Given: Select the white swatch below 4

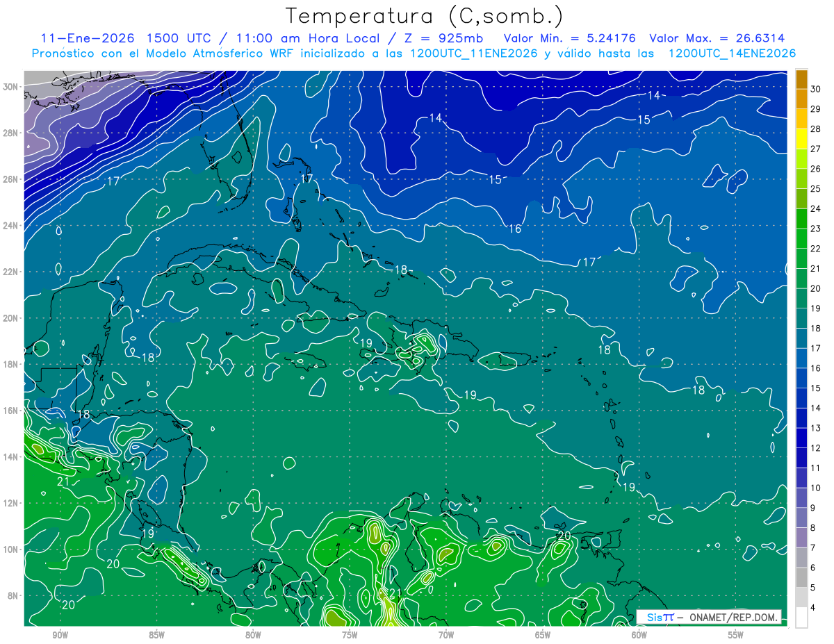Looking at the screenshot, I should (801, 618).
